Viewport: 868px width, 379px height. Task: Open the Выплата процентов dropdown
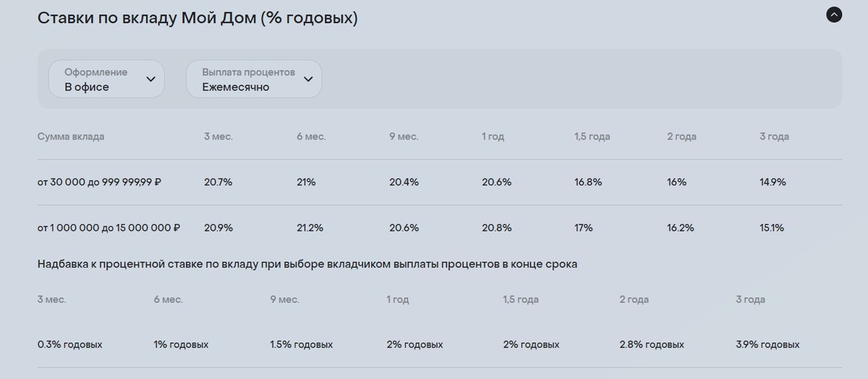(x=254, y=79)
